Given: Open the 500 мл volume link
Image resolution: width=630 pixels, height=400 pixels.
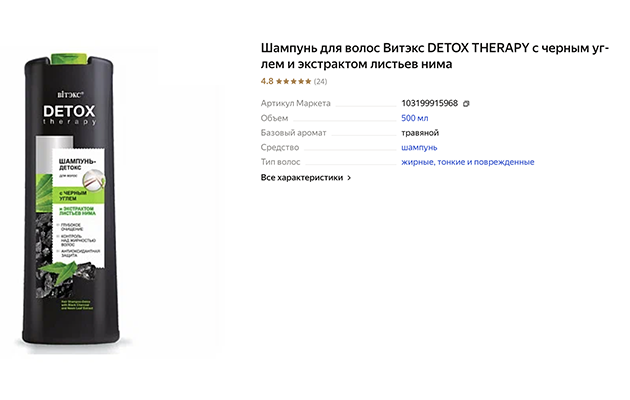Looking at the screenshot, I should click(415, 118).
